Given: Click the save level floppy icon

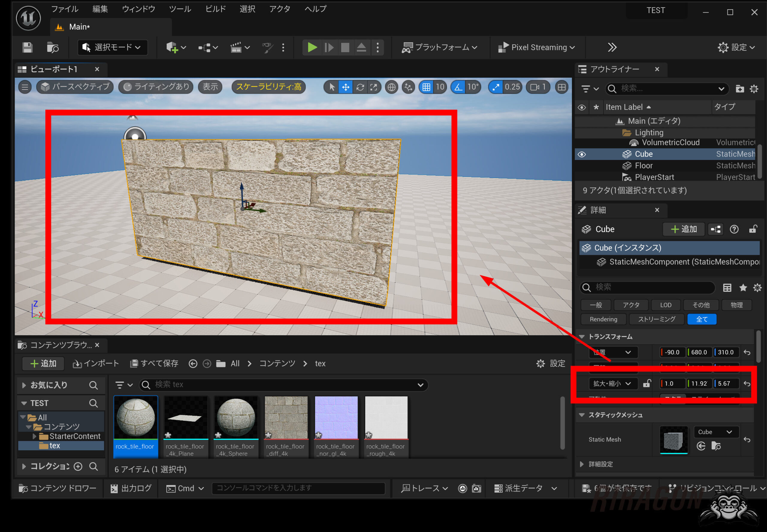Looking at the screenshot, I should pos(27,47).
